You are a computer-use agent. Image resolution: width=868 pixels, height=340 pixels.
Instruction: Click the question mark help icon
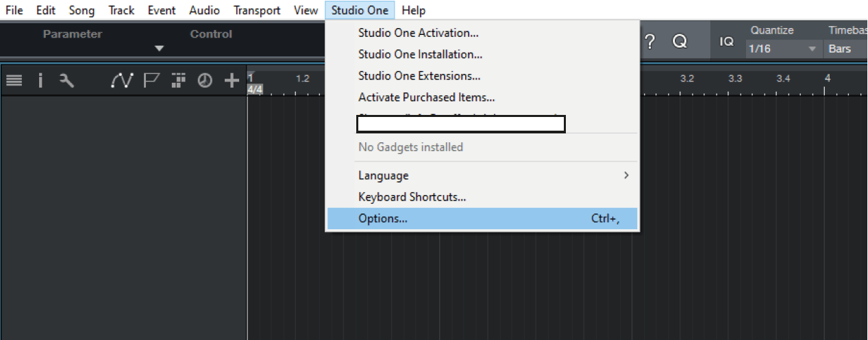(650, 42)
